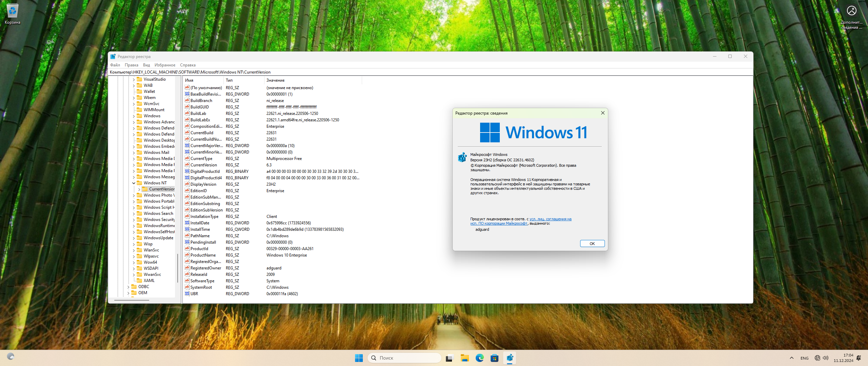This screenshot has width=868, height=366.
Task: Click the Windows Start button
Action: (359, 358)
